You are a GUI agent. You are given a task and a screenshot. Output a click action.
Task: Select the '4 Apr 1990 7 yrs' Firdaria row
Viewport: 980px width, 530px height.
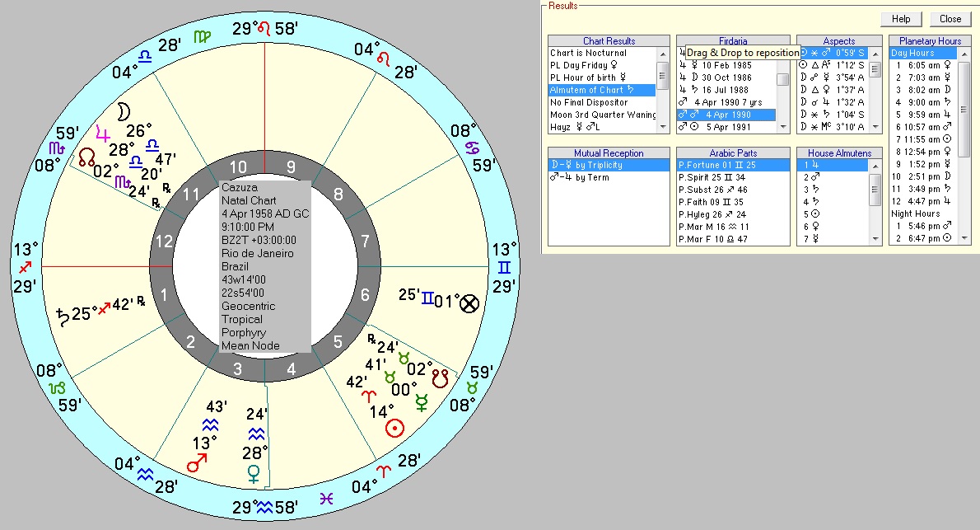pos(727,102)
